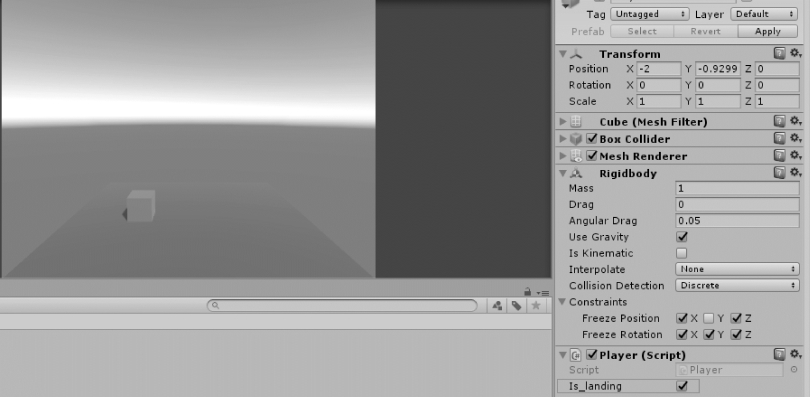Screen dimensions: 810x397
Task: Click the prefab Select button
Action: click(642, 31)
